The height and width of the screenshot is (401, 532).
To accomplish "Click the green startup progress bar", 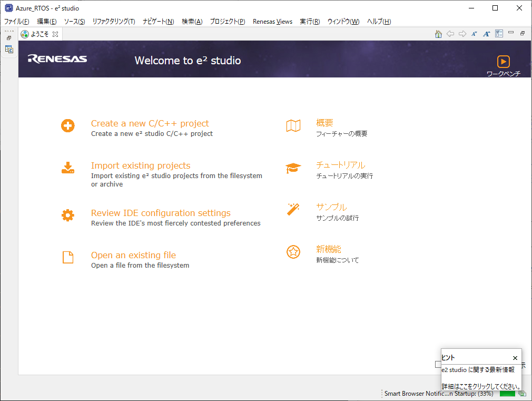I will pyautogui.click(x=507, y=394).
